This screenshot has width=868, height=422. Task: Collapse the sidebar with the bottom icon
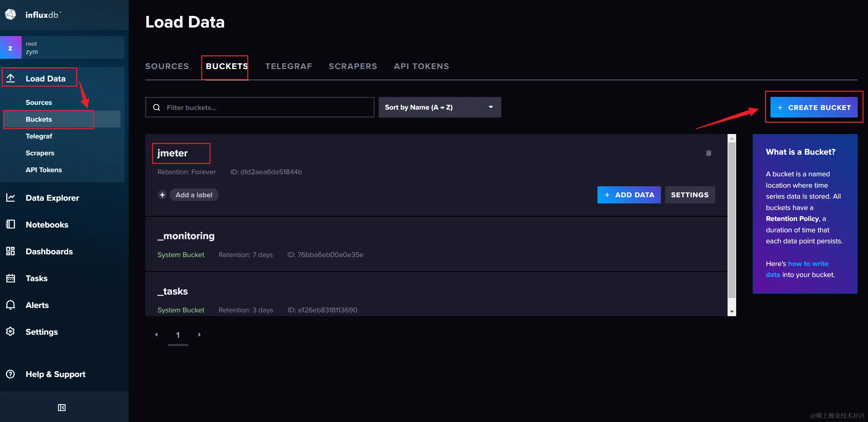pos(62,408)
